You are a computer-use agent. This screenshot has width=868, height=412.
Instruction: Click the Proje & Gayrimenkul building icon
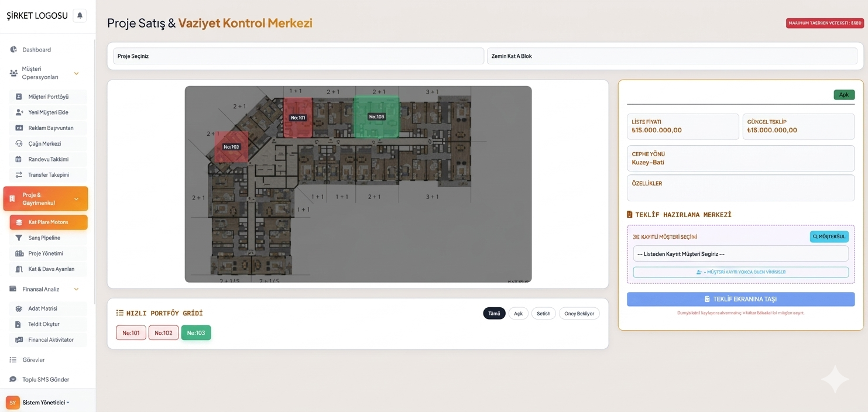click(12, 199)
